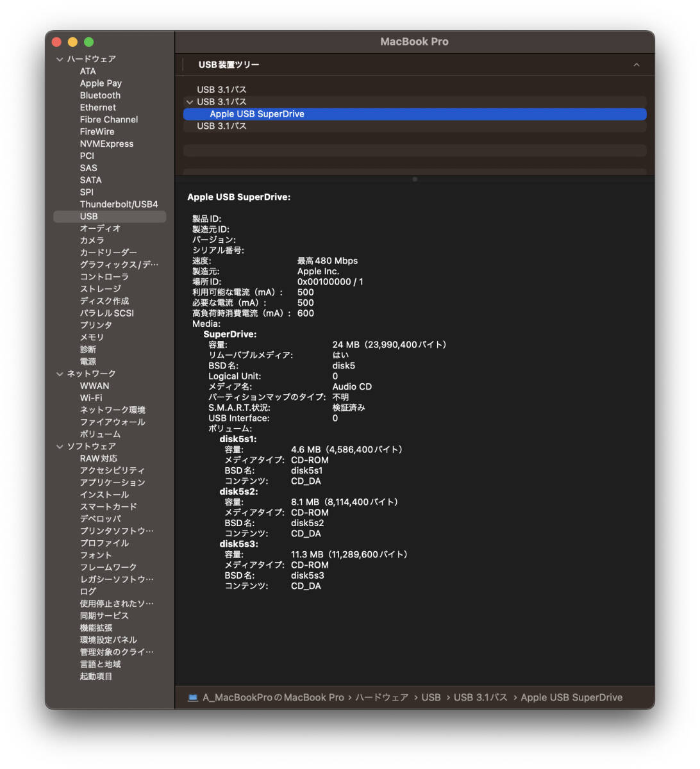Open カメラ in the sidebar
Image resolution: width=700 pixels, height=769 pixels.
(x=92, y=241)
